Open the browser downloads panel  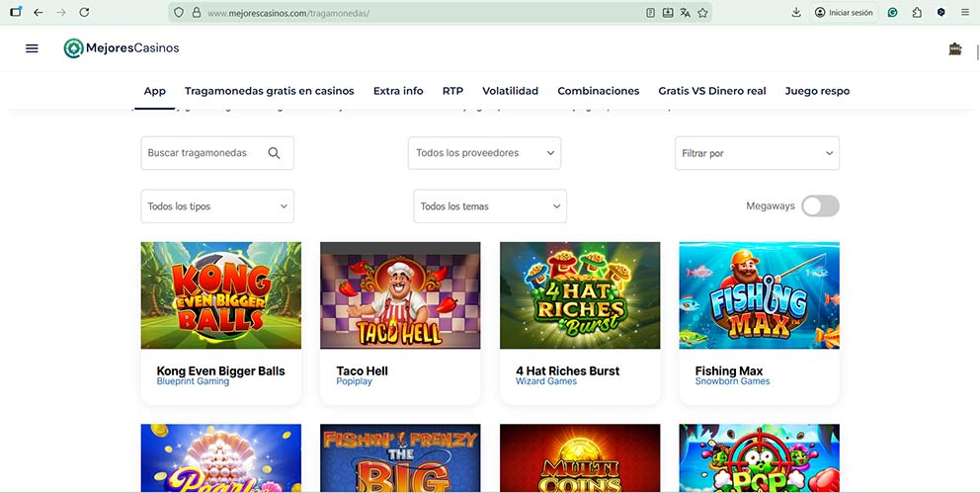(x=796, y=13)
